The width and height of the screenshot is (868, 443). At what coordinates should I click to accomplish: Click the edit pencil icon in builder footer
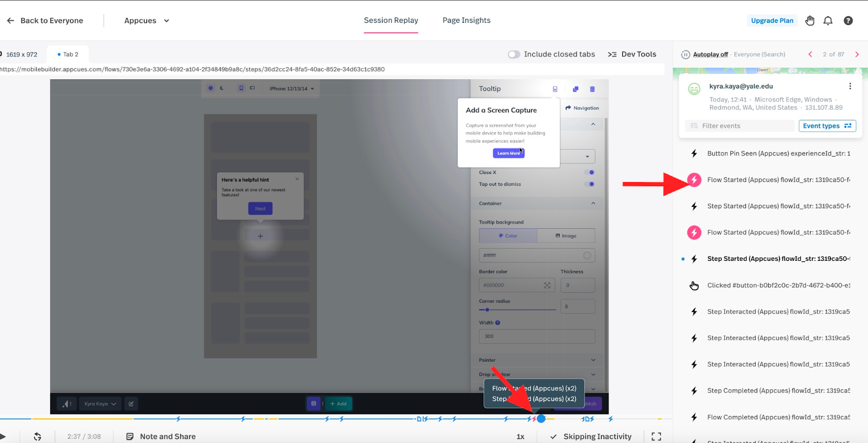click(x=131, y=403)
